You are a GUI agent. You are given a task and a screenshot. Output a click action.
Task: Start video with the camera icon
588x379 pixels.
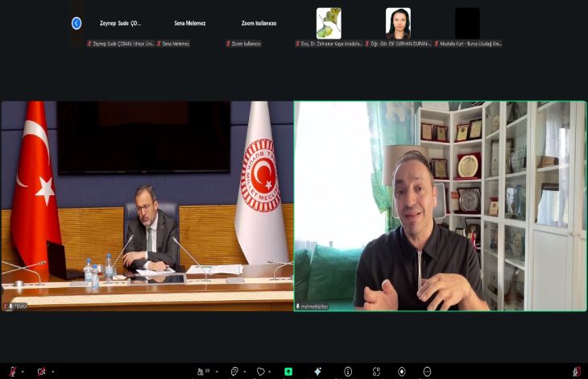pos(41,372)
